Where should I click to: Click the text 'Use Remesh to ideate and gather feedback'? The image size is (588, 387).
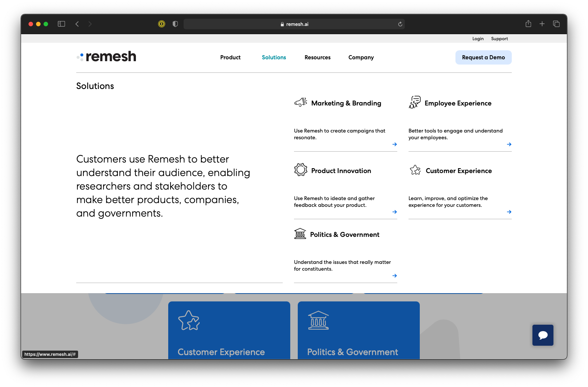click(334, 202)
